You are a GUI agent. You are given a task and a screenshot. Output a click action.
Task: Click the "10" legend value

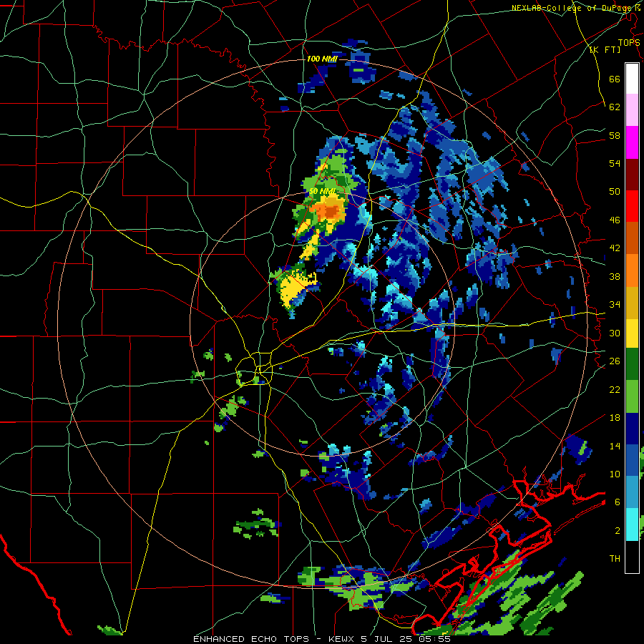[x=615, y=474]
